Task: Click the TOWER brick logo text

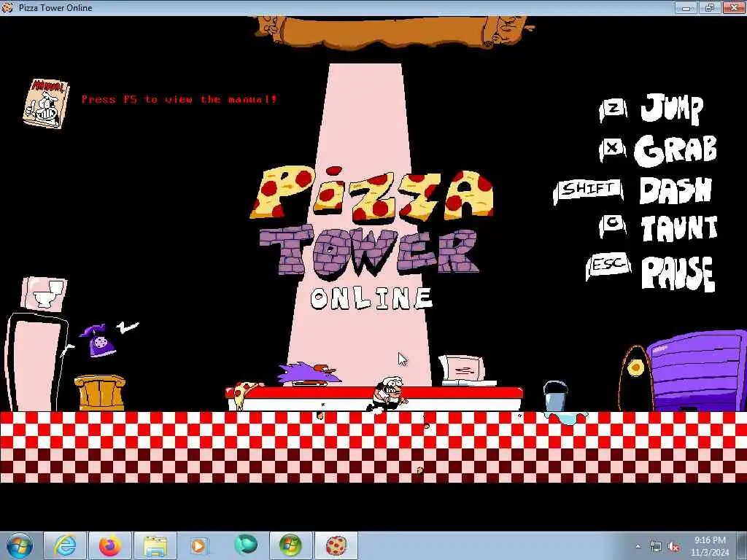Action: tap(369, 252)
